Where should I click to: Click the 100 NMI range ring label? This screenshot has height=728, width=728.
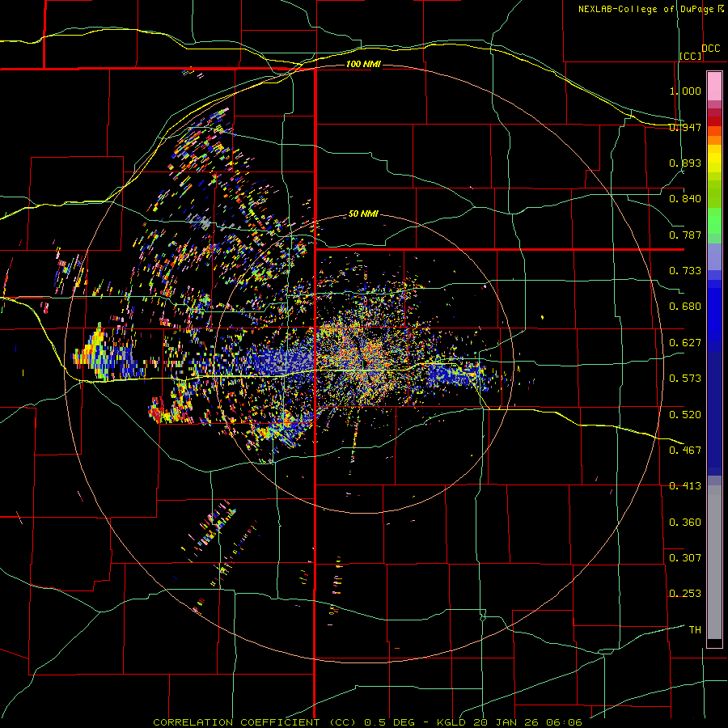point(363,64)
